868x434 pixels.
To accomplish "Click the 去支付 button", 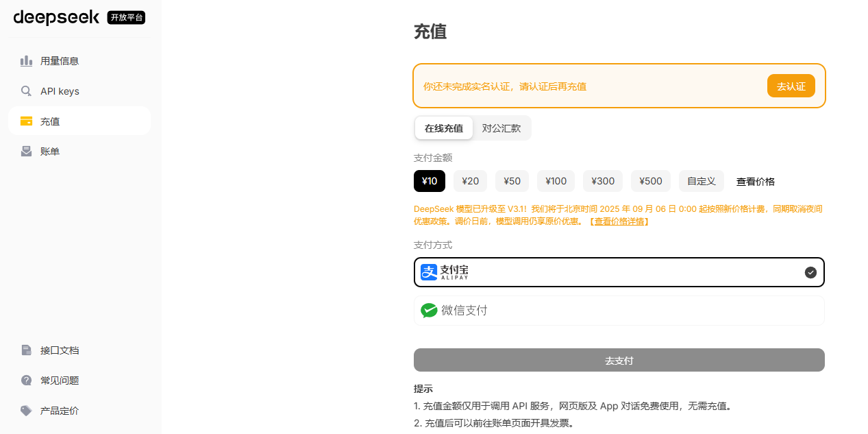I will (x=619, y=360).
